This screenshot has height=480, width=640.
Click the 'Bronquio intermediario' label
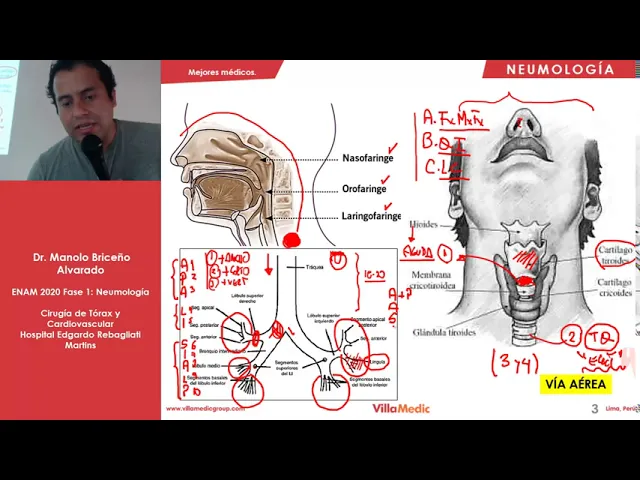(222, 351)
